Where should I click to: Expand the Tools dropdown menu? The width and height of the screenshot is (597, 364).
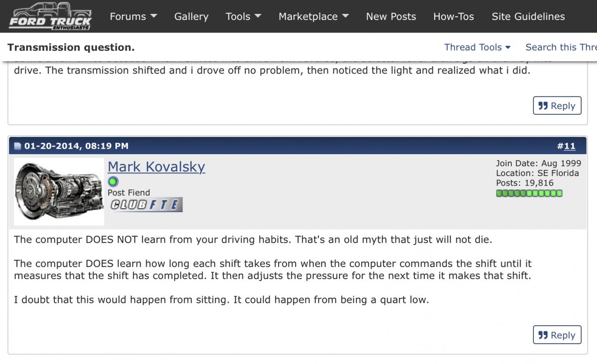[243, 16]
